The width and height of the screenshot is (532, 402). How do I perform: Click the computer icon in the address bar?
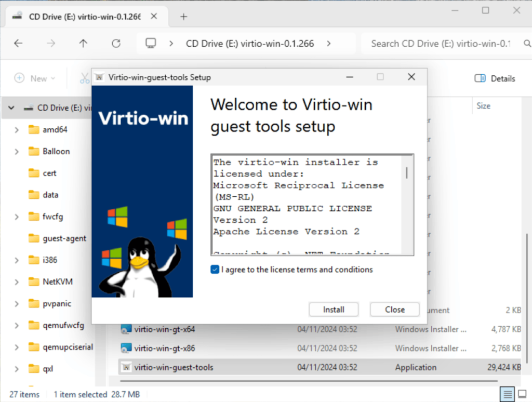151,44
